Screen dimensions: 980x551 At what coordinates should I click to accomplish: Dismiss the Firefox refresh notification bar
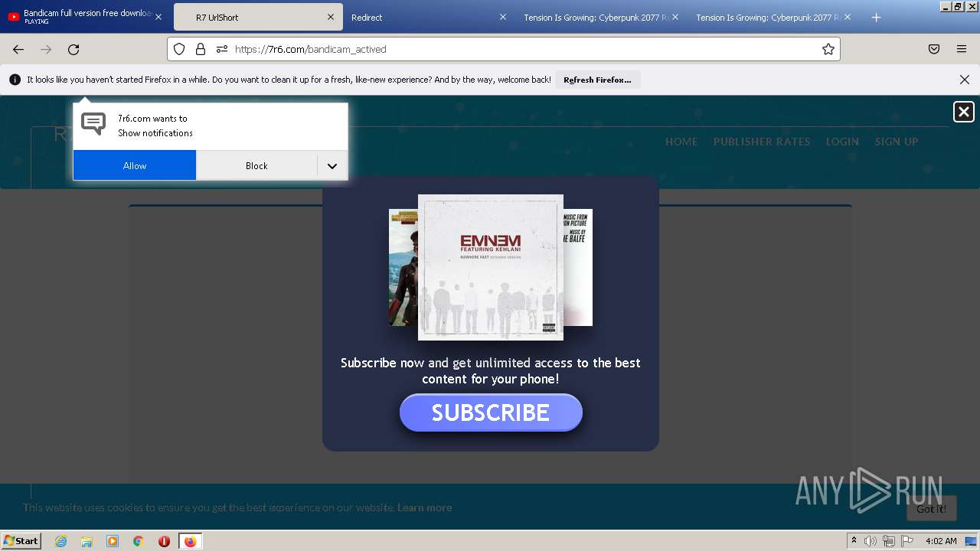click(965, 80)
